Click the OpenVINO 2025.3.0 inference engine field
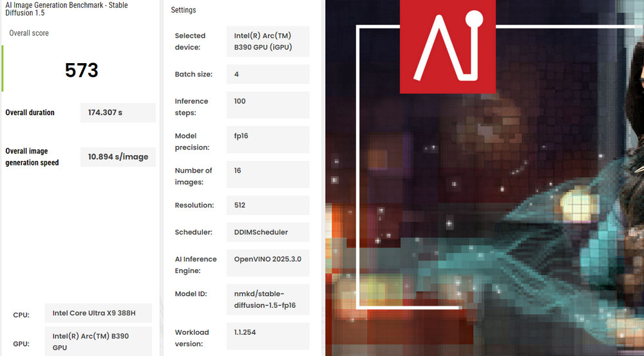The height and width of the screenshot is (356, 644). pos(267,263)
